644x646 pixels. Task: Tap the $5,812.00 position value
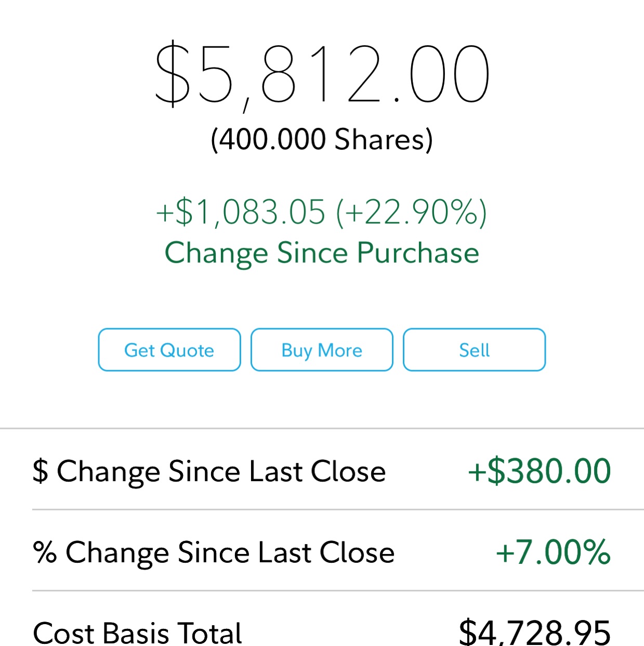(x=322, y=74)
